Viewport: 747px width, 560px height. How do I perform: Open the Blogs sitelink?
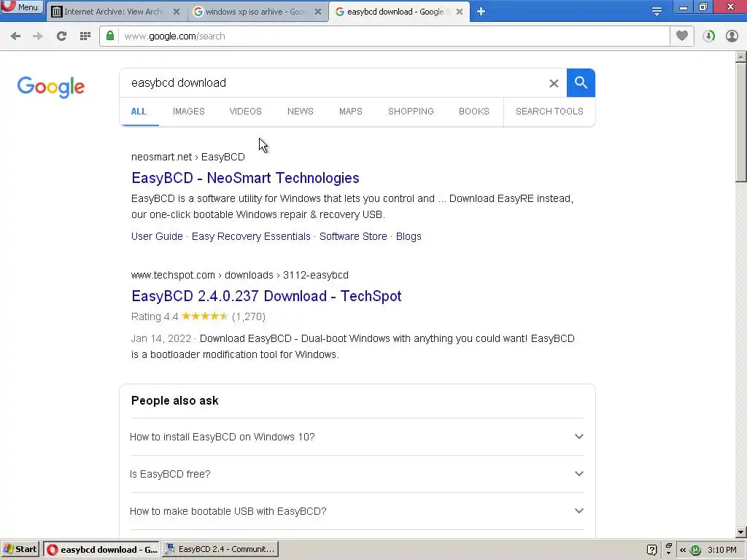pyautogui.click(x=409, y=236)
